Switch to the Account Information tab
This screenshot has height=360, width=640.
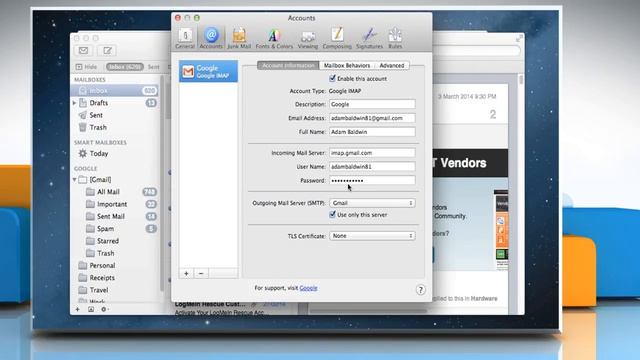point(288,65)
